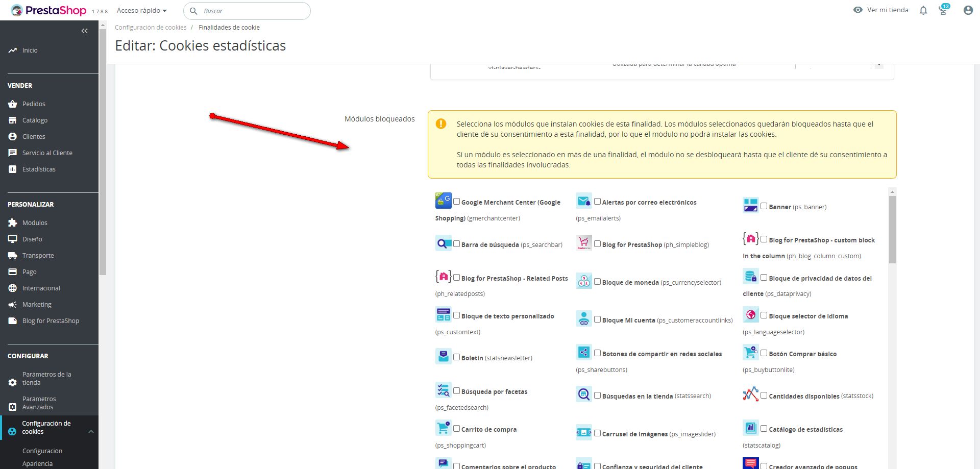Open Ver mi tienda link
The image size is (980, 469).
[888, 10]
